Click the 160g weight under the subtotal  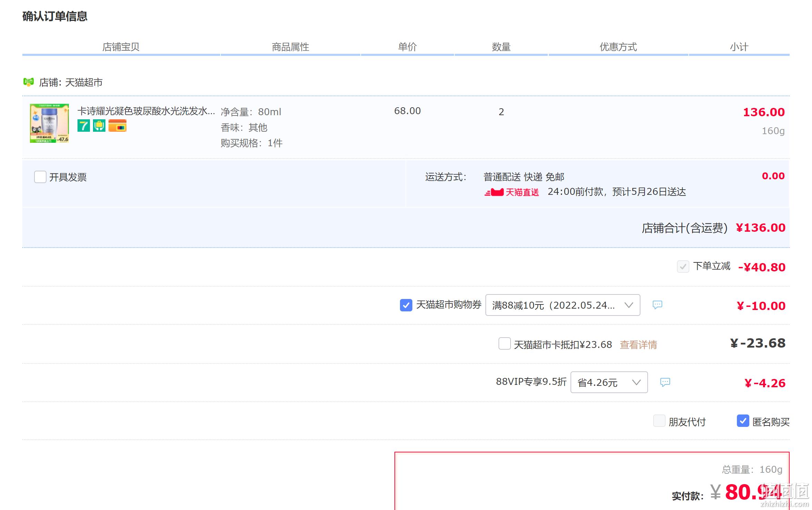[773, 131]
